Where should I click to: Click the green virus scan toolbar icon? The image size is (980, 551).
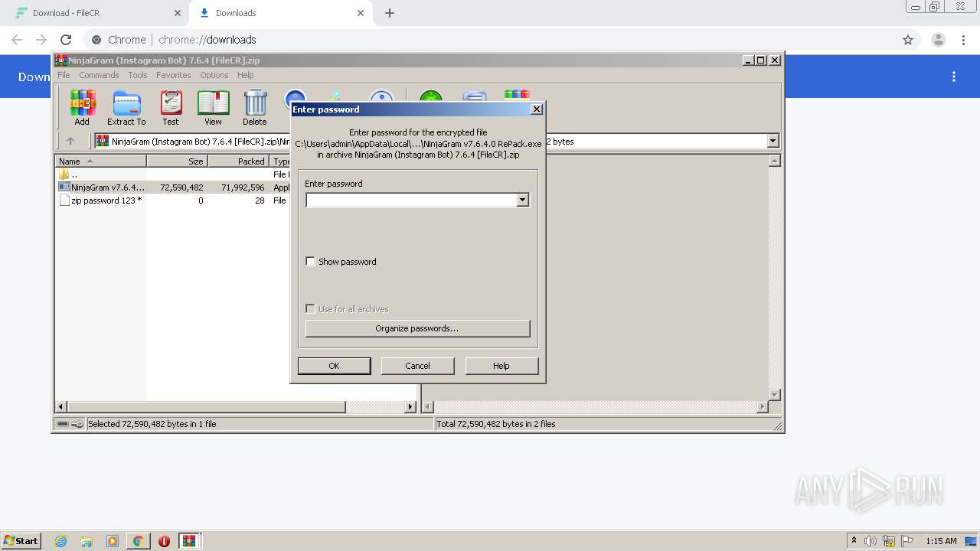pos(430,98)
